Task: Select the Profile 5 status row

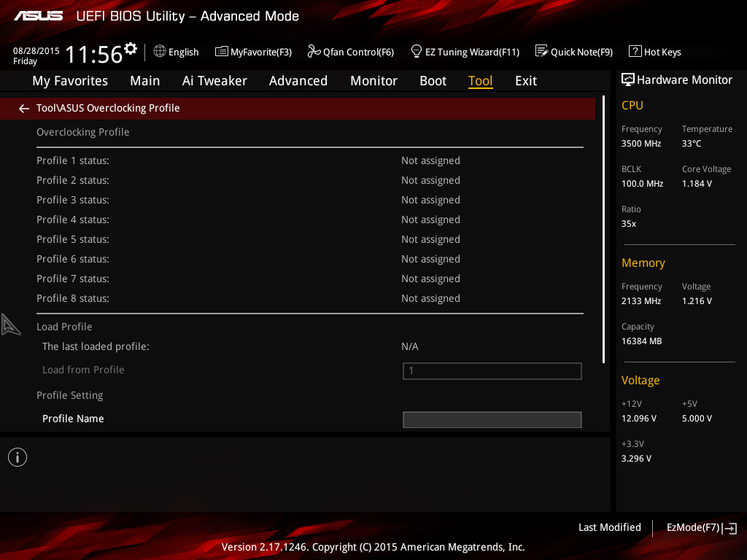Action: 309,239
